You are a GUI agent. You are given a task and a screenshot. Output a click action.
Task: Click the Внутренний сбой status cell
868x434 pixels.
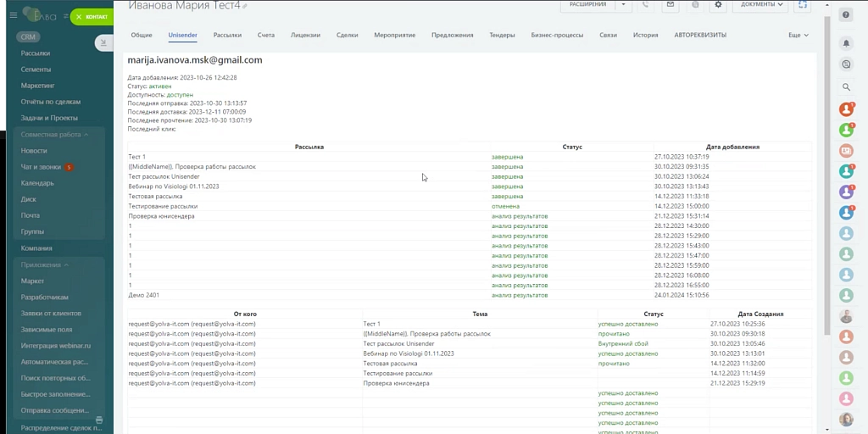(654, 344)
